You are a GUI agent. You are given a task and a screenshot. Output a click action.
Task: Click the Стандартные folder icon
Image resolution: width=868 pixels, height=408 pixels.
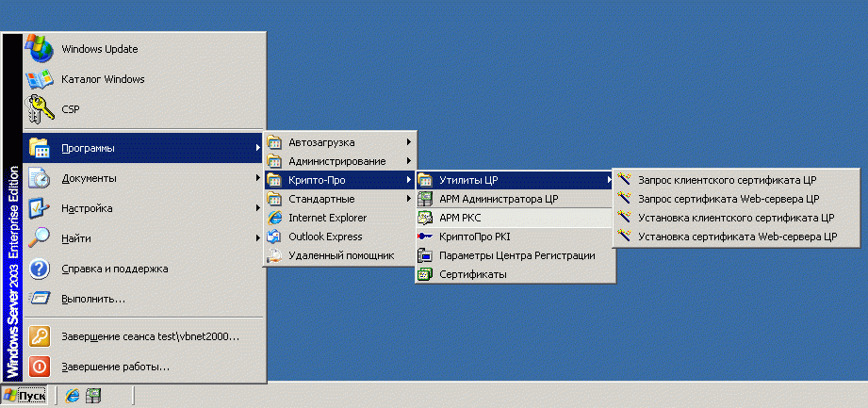274,199
